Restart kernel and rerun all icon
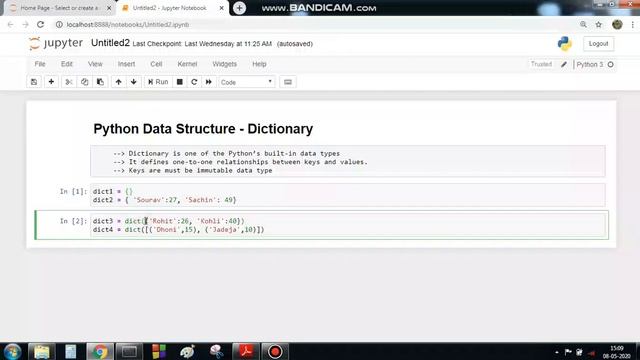 tap(209, 82)
